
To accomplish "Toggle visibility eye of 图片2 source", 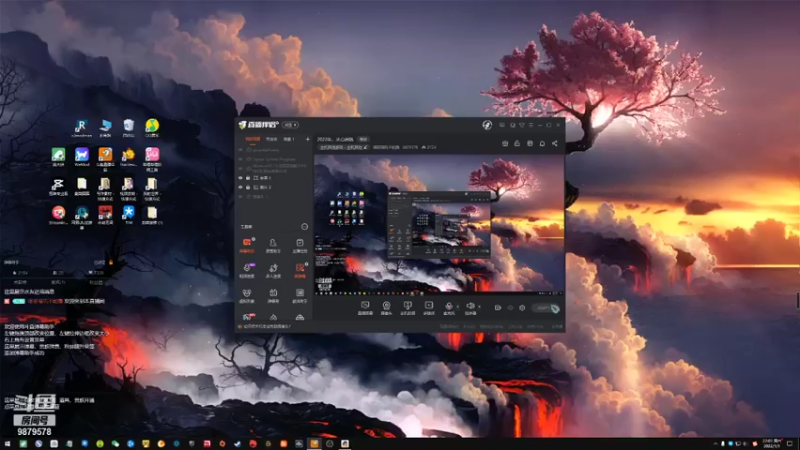I will 240,187.
